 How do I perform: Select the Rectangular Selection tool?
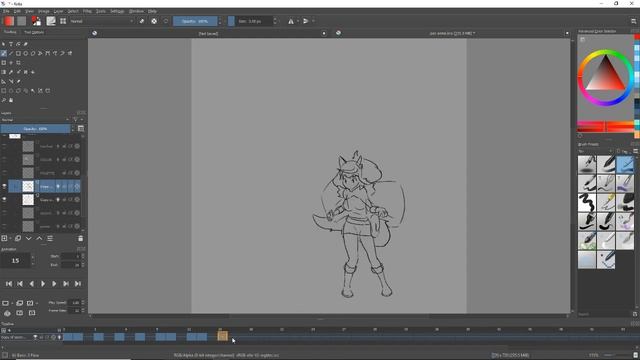pyautogui.click(x=4, y=91)
